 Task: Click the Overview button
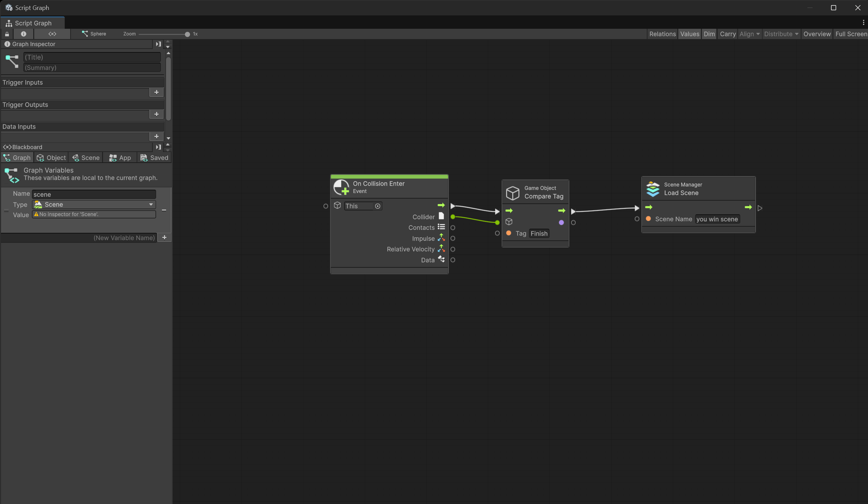point(817,34)
